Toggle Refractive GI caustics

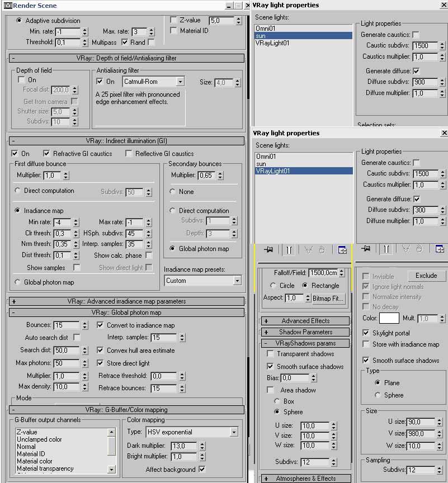pos(46,153)
